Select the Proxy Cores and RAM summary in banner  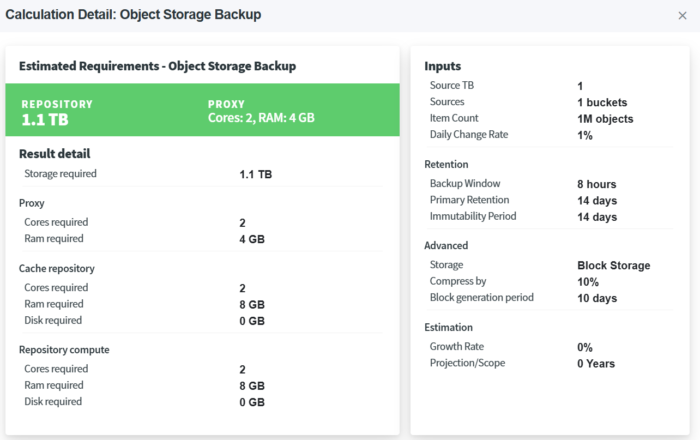click(261, 112)
